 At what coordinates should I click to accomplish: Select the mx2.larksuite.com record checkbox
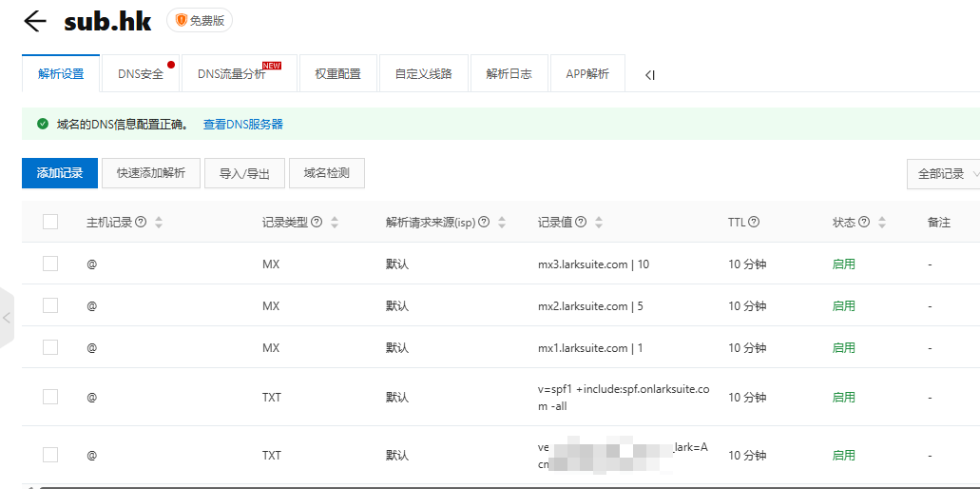click(50, 305)
